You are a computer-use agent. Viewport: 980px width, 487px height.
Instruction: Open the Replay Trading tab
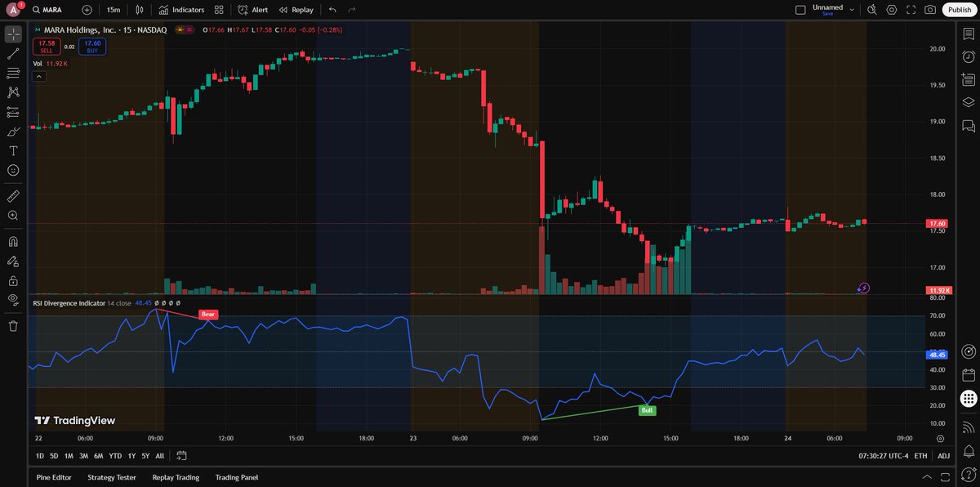(x=176, y=477)
